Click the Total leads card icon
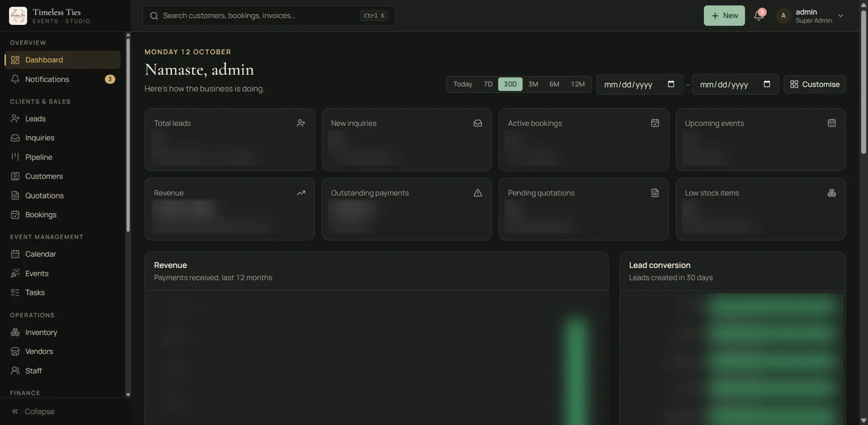 coord(301,123)
